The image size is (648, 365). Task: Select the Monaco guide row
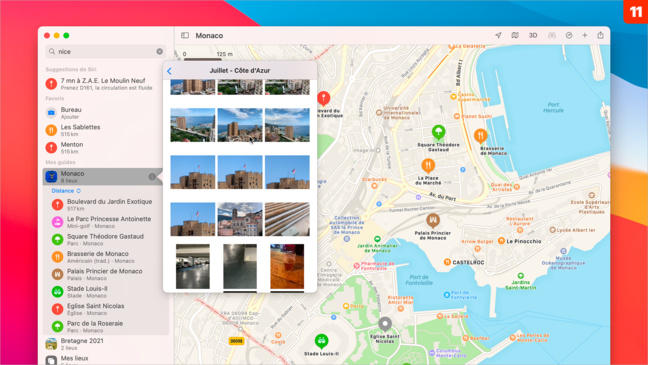click(102, 177)
